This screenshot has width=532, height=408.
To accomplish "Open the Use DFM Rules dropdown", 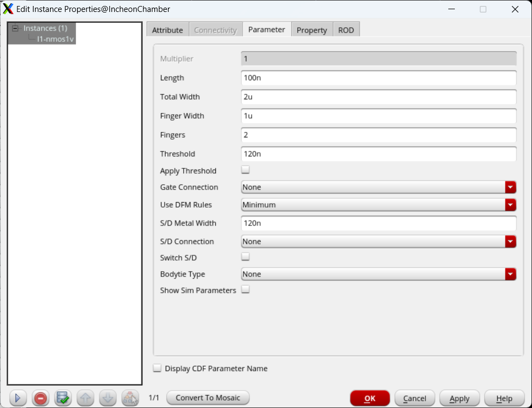I will 379,205.
